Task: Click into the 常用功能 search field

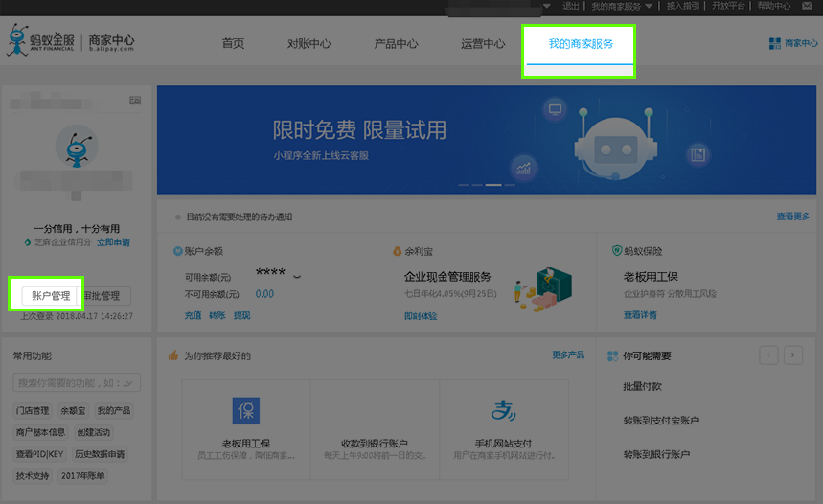Action: click(77, 382)
